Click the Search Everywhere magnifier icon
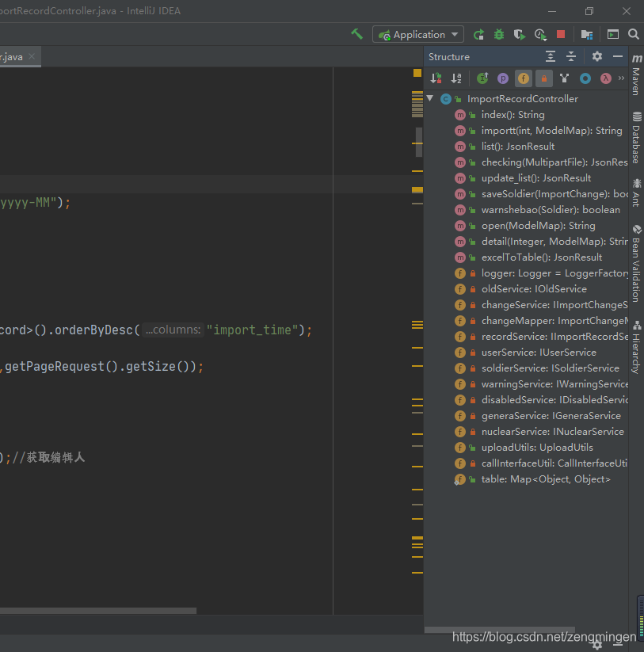 [x=634, y=34]
